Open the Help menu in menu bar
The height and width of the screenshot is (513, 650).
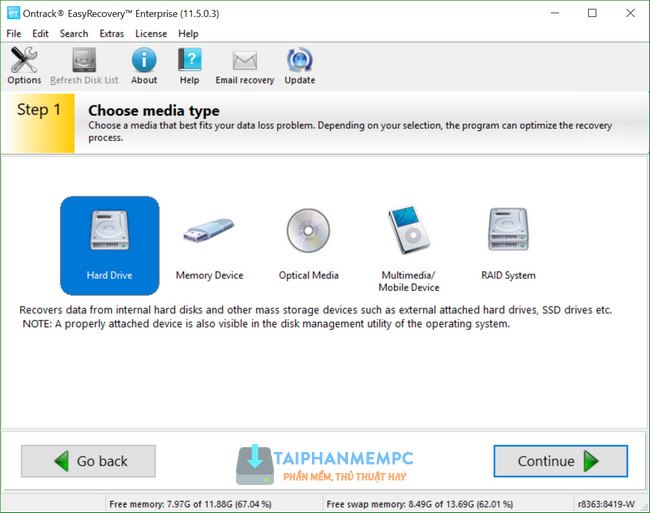[x=188, y=34]
